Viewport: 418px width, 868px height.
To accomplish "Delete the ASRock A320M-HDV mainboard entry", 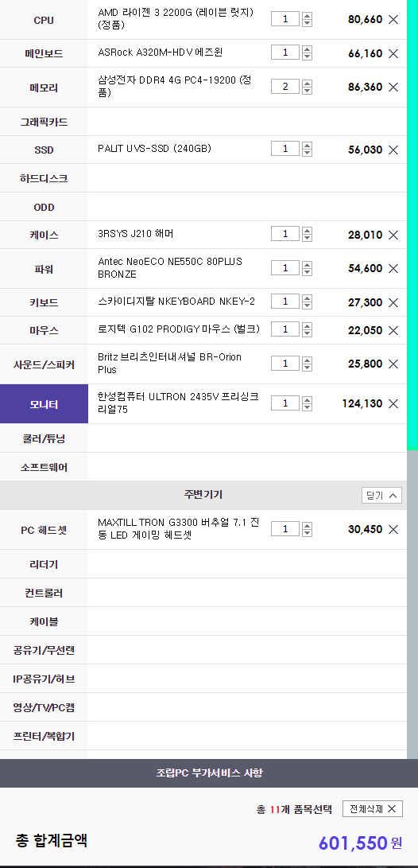I will tap(393, 53).
